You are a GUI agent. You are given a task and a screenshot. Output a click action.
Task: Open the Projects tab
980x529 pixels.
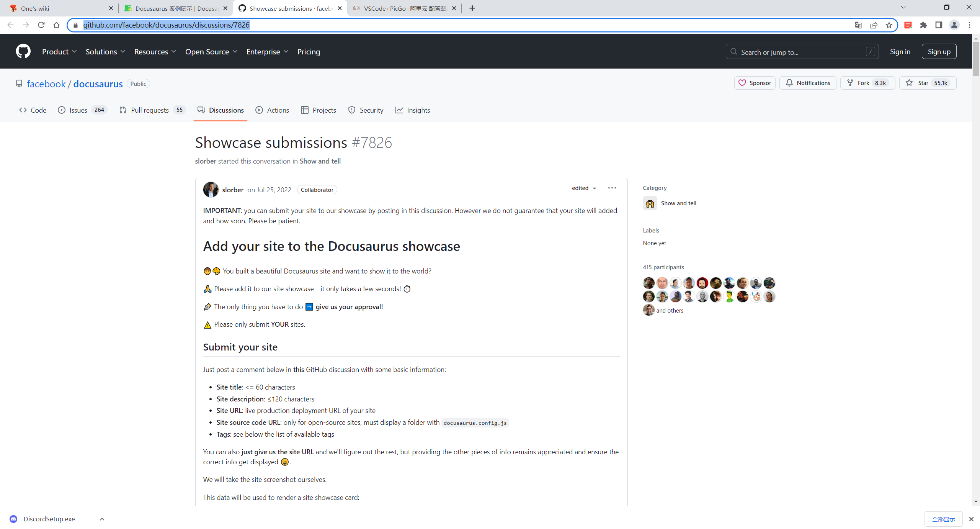pos(318,110)
